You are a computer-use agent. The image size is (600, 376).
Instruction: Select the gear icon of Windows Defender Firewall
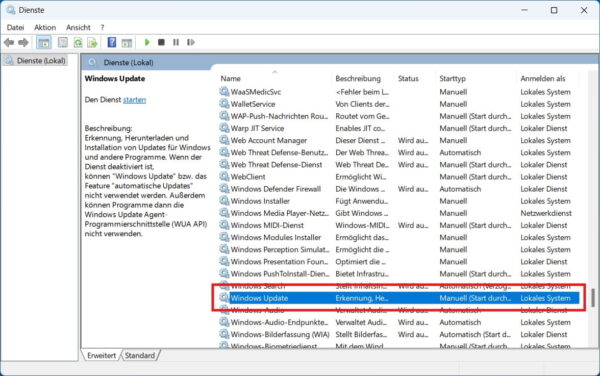point(224,189)
